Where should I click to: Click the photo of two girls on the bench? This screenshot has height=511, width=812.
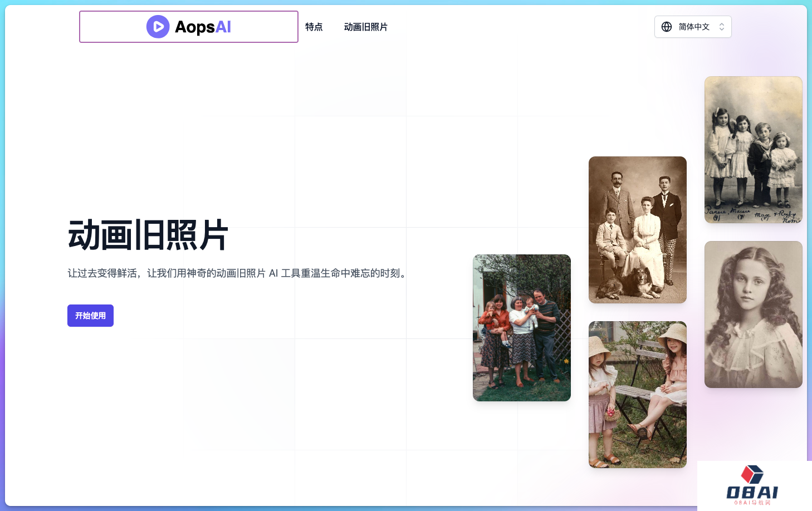pos(637,394)
